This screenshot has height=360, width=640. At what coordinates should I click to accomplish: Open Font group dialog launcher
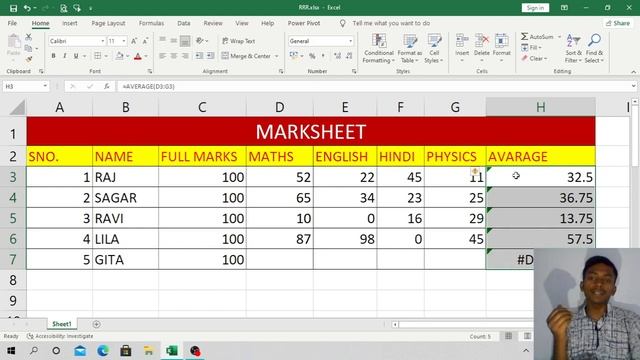tap(150, 71)
